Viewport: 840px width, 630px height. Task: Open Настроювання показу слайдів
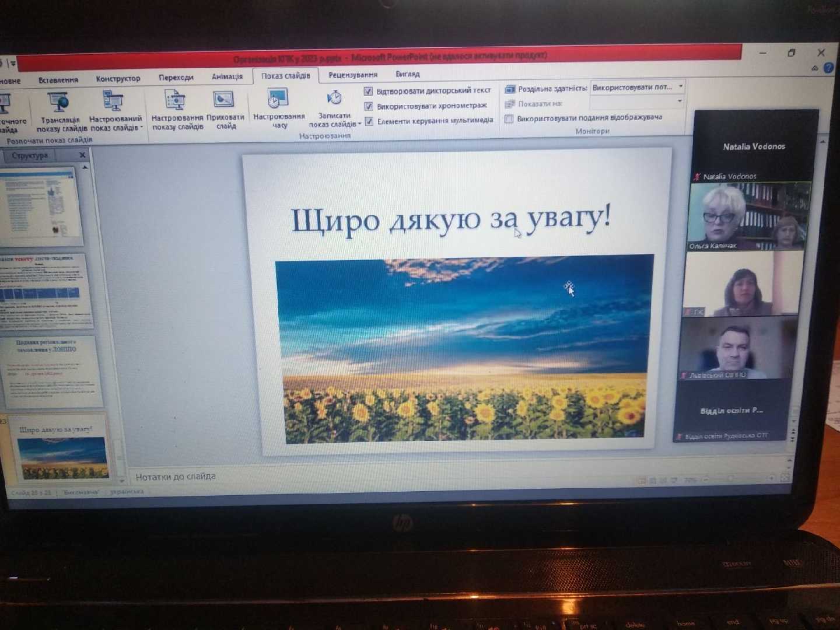[176, 101]
